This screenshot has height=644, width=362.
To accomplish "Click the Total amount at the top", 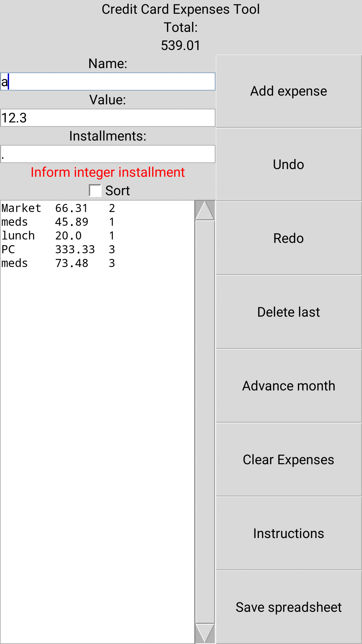I will [x=181, y=45].
